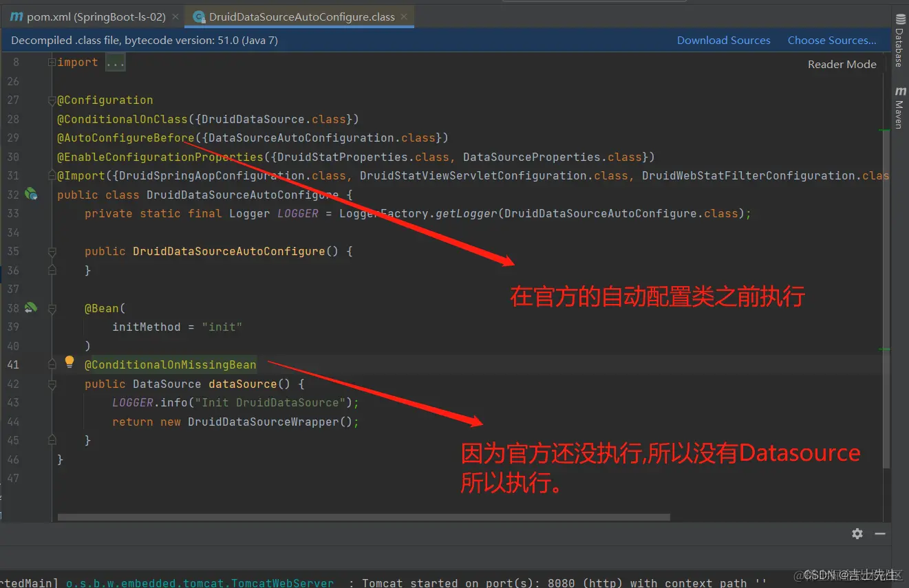909x588 pixels.
Task: Click DataSourceAutoConfiguration.class on line 29
Action: [322, 138]
